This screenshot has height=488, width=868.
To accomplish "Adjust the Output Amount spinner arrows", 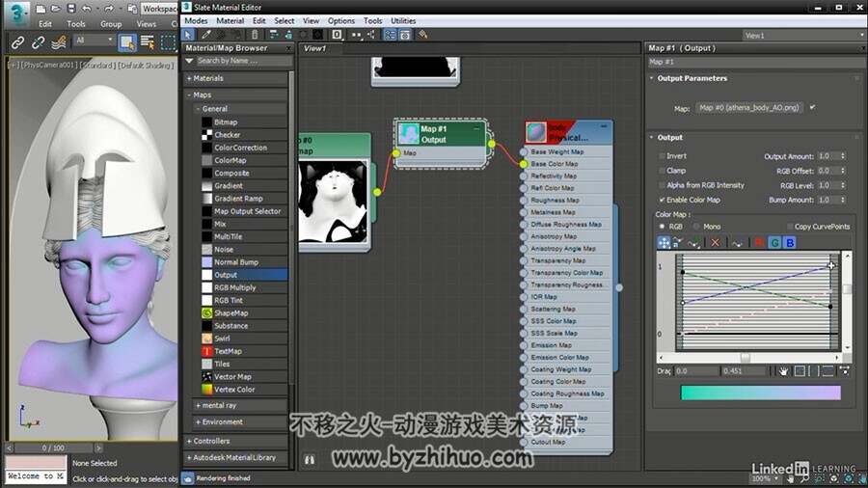I will point(843,156).
